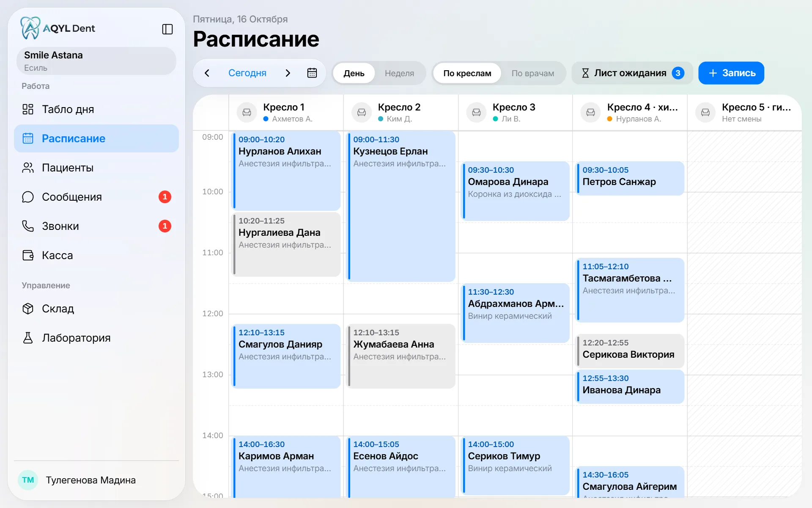Group schedule По врачам
The width and height of the screenshot is (812, 508).
(x=533, y=73)
